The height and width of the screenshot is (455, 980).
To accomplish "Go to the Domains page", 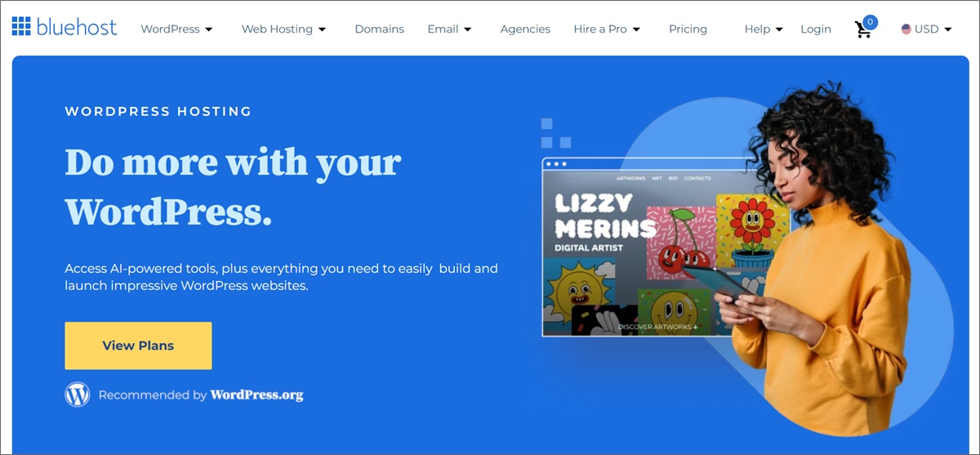I will (x=379, y=29).
